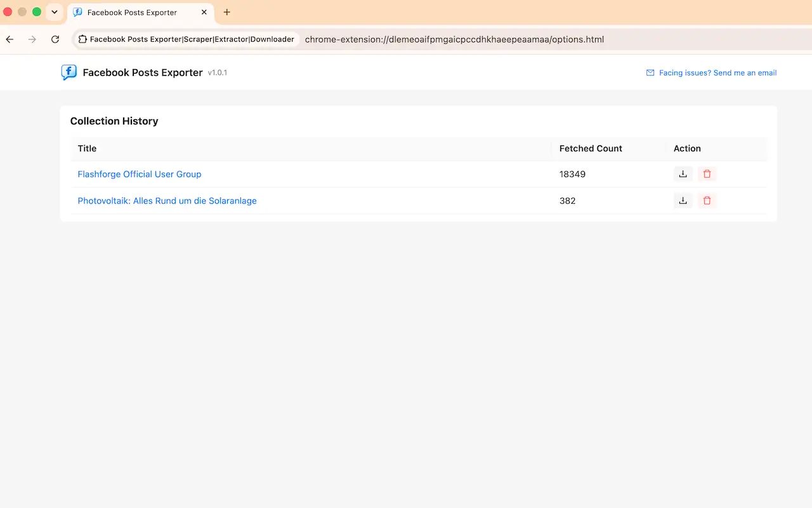This screenshot has width=812, height=508.
Task: Download the Flashforge Official User Group collection
Action: [x=683, y=174]
